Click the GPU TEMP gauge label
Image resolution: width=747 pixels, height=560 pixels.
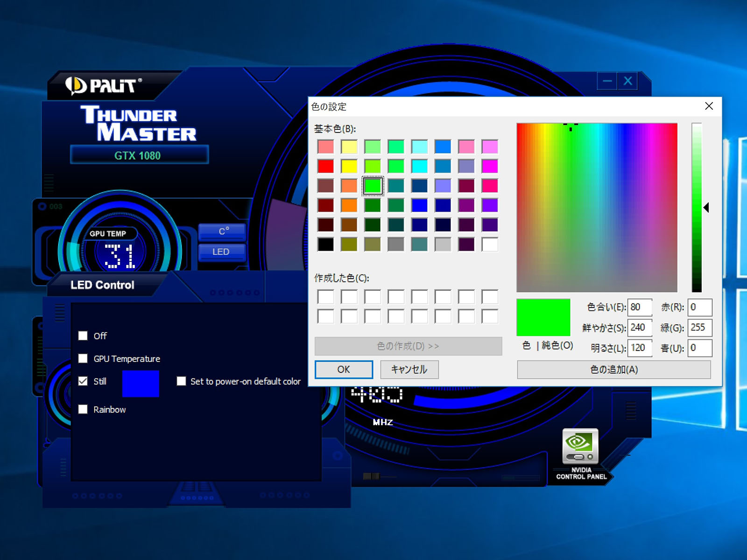108,233
